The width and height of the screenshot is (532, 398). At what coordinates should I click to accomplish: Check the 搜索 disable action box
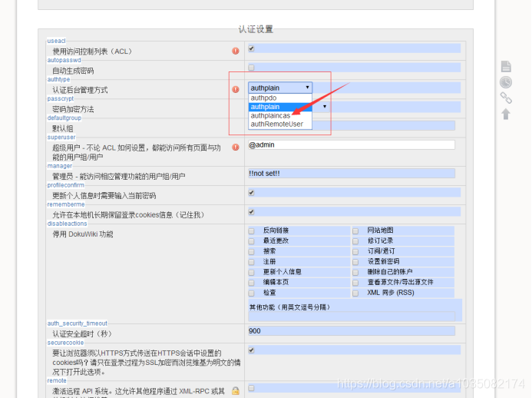(251, 252)
